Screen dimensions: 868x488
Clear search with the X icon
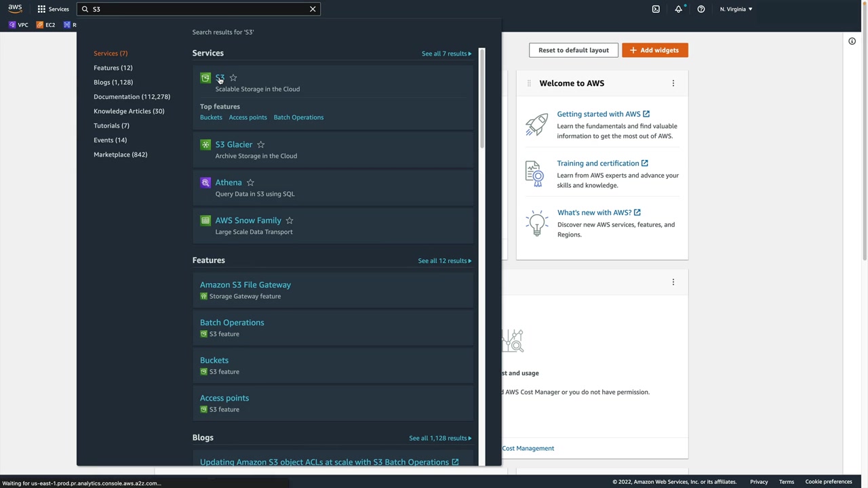point(313,9)
